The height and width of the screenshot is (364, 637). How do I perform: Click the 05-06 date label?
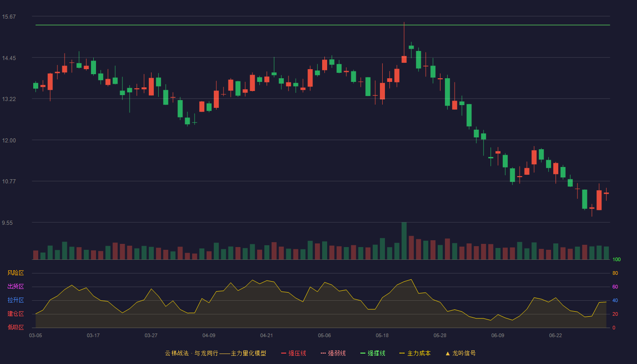(324, 335)
